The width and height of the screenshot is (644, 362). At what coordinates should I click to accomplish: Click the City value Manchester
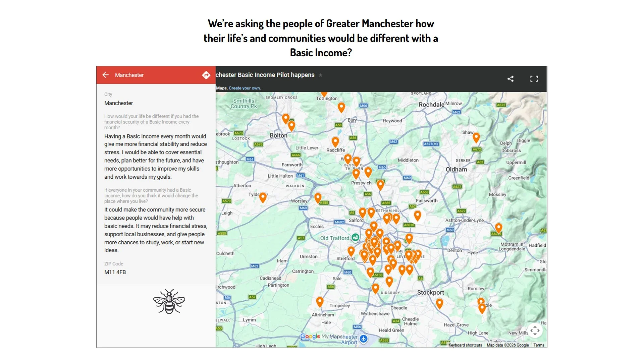(x=118, y=103)
